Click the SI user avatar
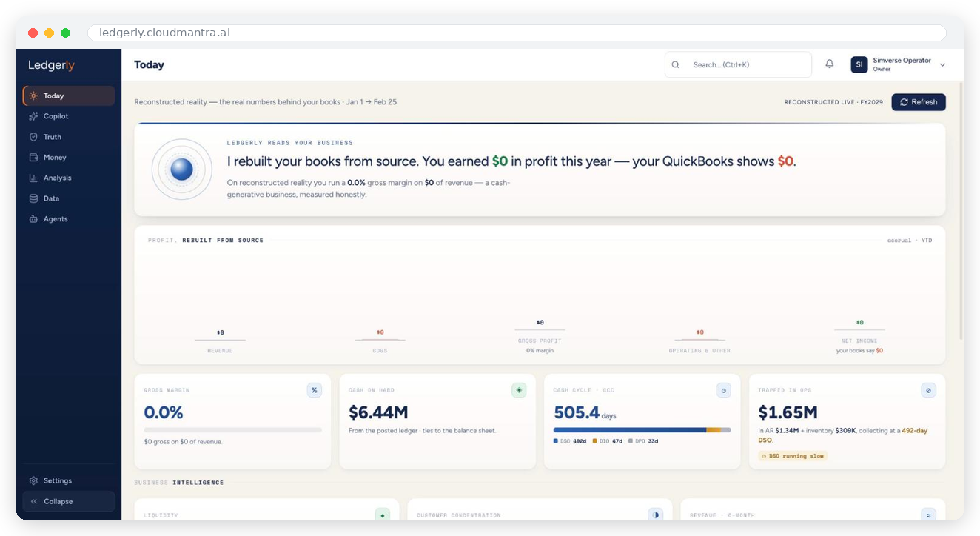The image size is (980, 536). tap(859, 64)
